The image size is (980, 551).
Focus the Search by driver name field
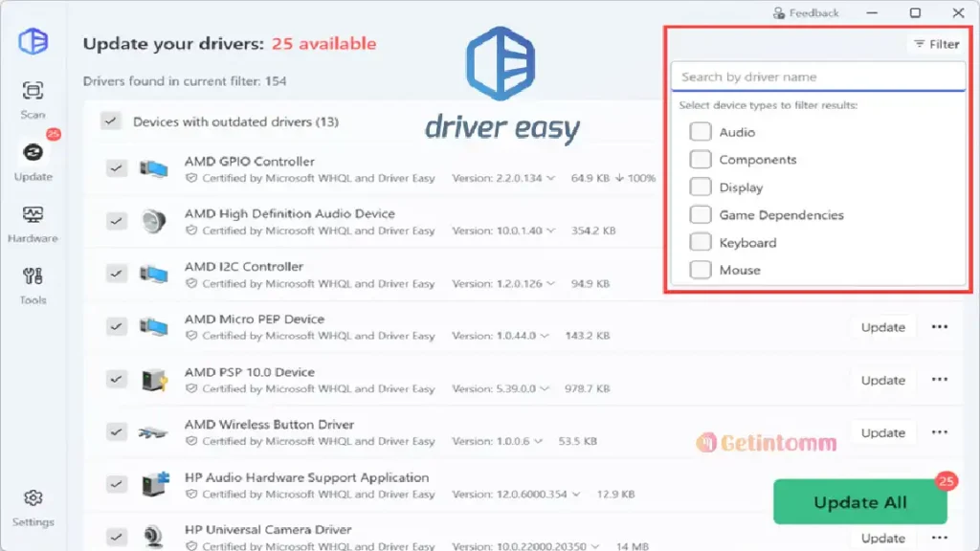[x=818, y=77]
